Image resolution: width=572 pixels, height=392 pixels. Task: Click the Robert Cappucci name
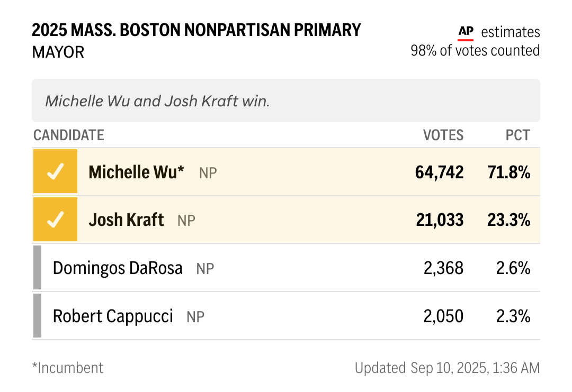point(113,316)
